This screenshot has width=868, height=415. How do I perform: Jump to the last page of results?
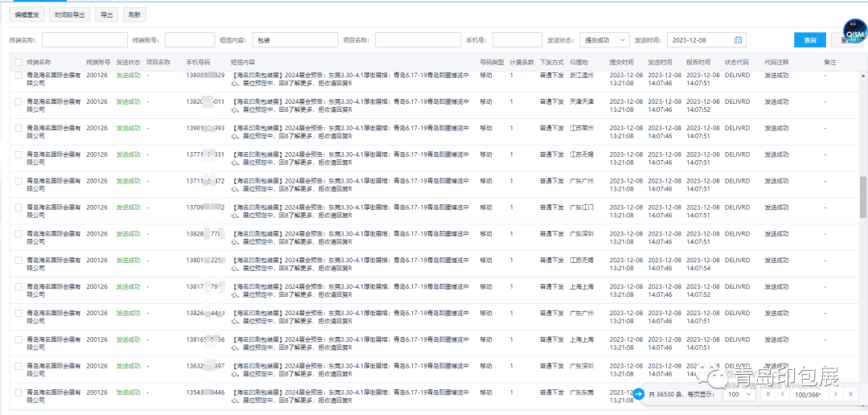tap(852, 394)
